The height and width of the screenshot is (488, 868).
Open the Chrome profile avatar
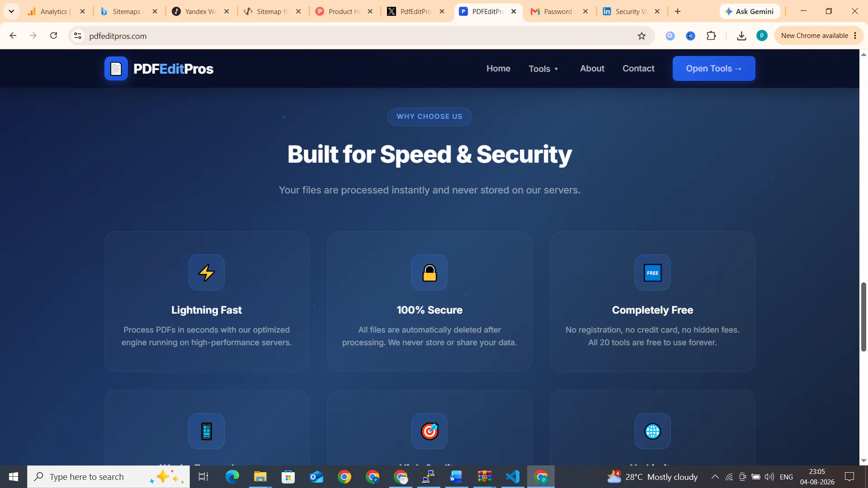(x=762, y=36)
